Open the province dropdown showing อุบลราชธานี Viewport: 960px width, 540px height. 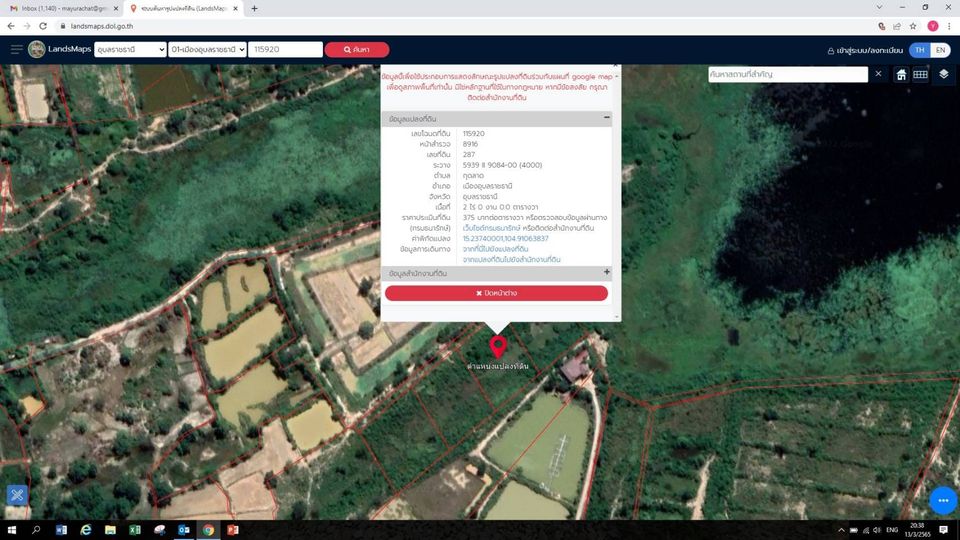130,50
